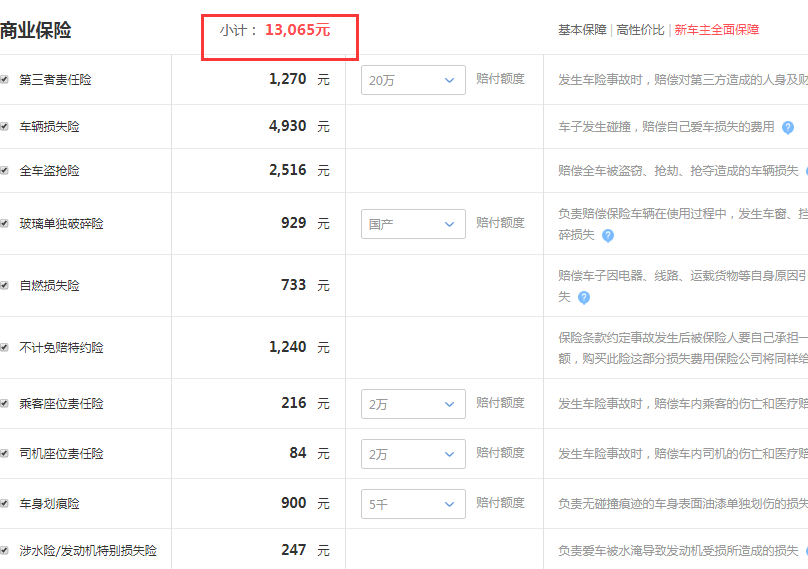This screenshot has height=569, width=808.
Task: Open the 2万 dropdown for 乘客座位责任险
Action: [x=413, y=404]
